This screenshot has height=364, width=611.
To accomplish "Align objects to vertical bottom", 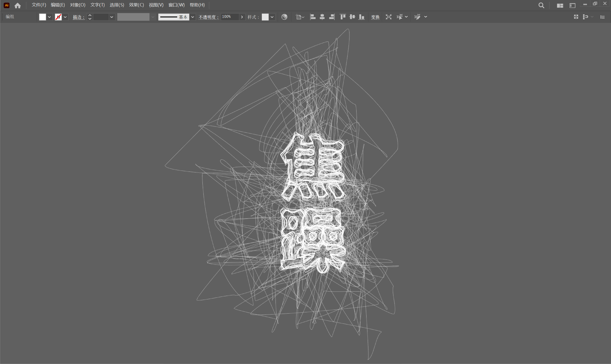I will pos(362,17).
